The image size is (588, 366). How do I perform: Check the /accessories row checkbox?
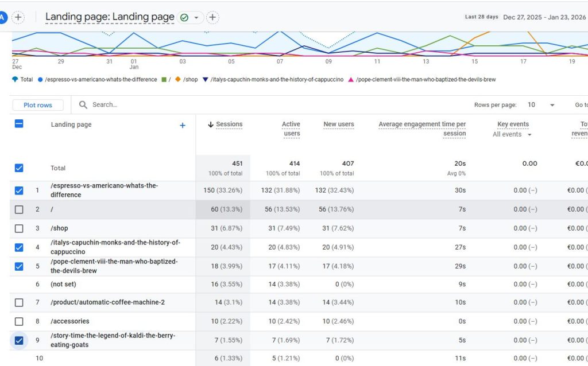click(19, 321)
